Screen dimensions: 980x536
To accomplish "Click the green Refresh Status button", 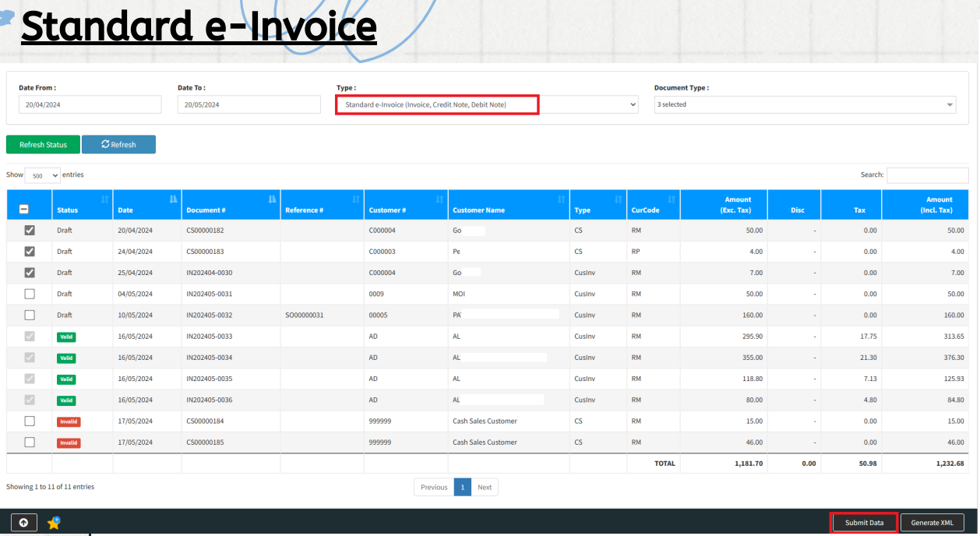I will (x=43, y=145).
